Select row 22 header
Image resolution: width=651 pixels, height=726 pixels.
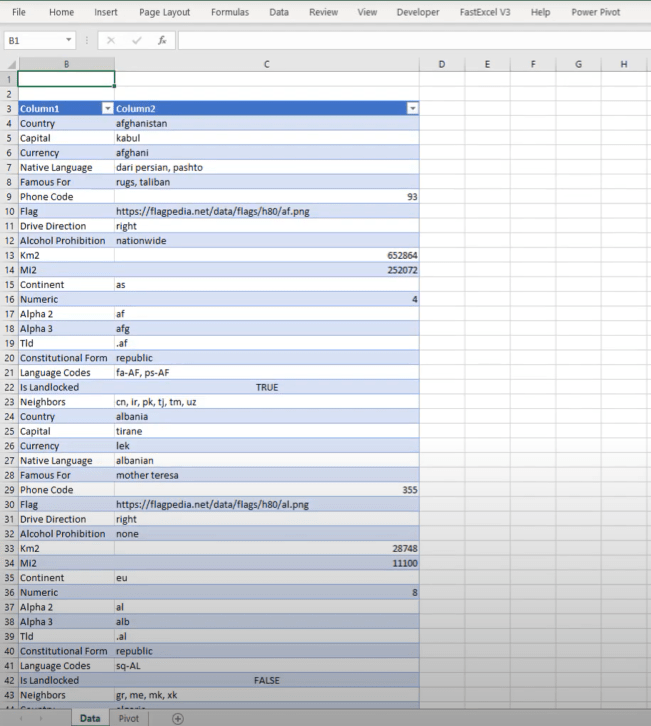[9, 387]
